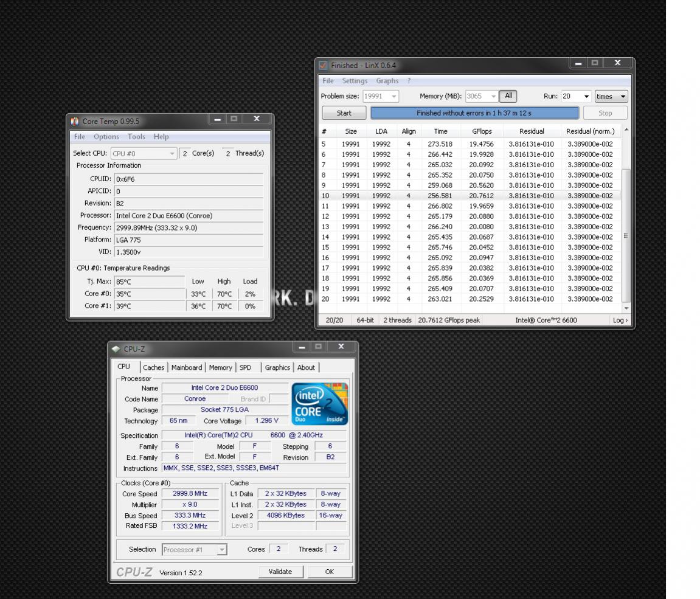This screenshot has width=700, height=599.
Task: Click the Core Voltage value 1.296 V
Action: 267,421
